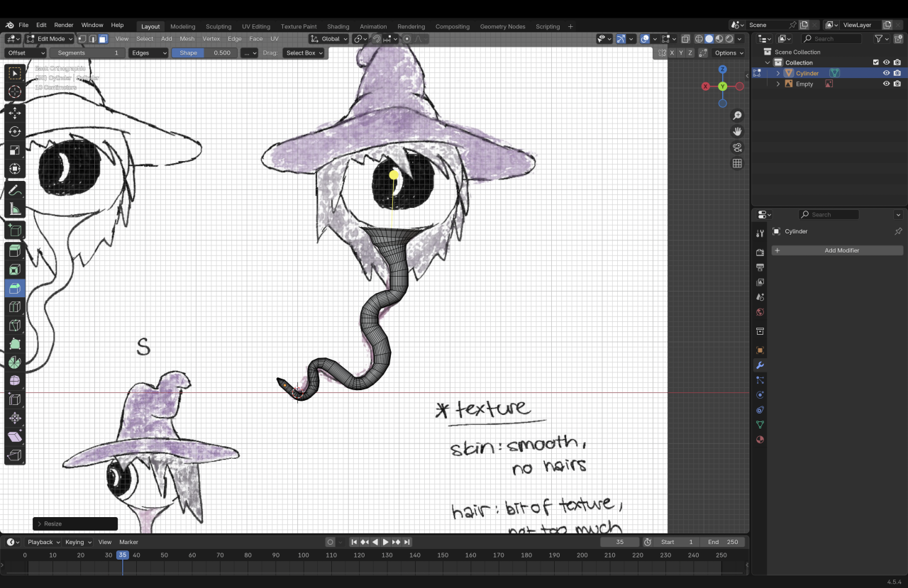Pick the Extrude Region tool
Screen dimensions: 908x588
pos(15,250)
